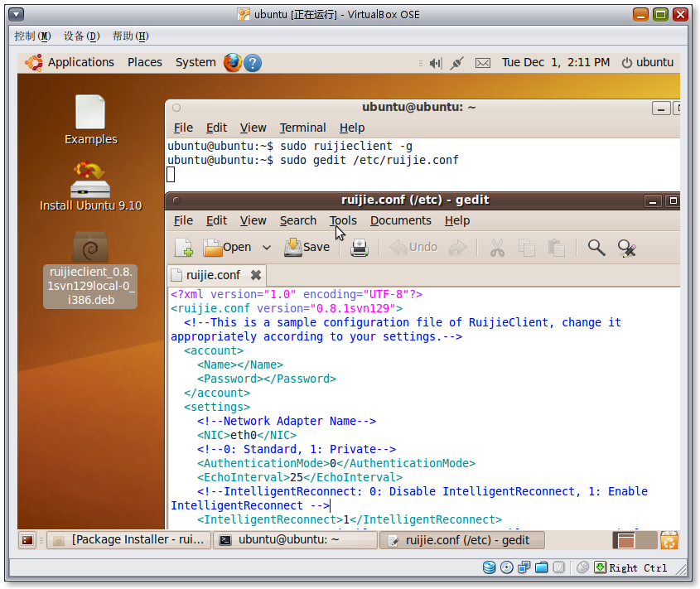This screenshot has width=700, height=589.
Task: Open the VirtualBox title bar window menu arrow
Action: (x=16, y=15)
